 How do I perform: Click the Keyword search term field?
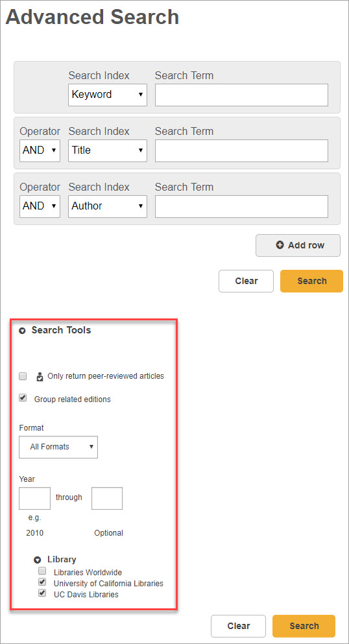pyautogui.click(x=241, y=95)
